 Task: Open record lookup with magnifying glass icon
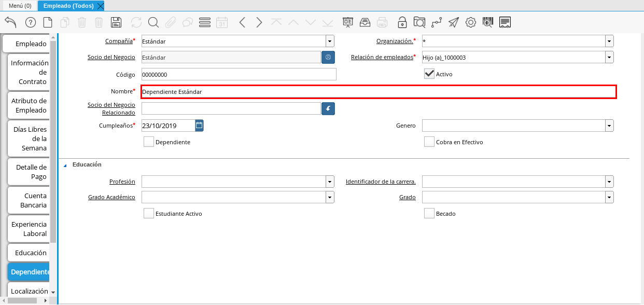pos(153,22)
